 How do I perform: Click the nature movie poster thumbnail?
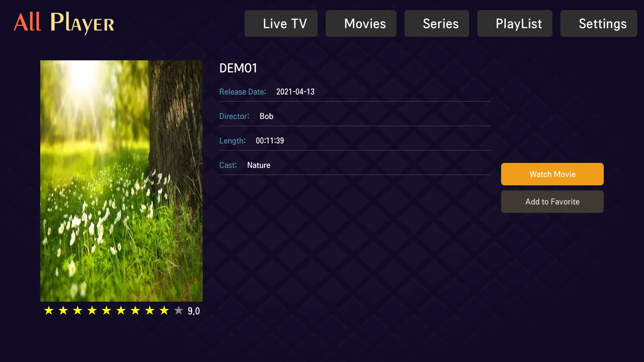tap(121, 181)
